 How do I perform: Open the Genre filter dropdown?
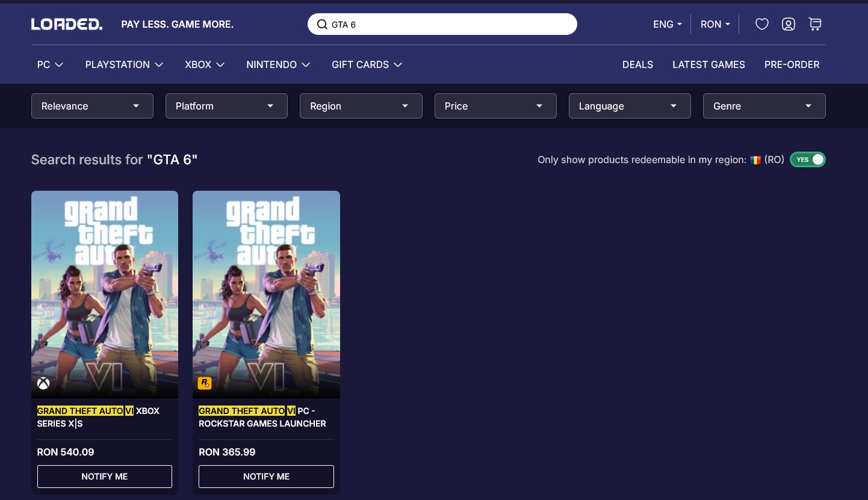click(x=764, y=106)
